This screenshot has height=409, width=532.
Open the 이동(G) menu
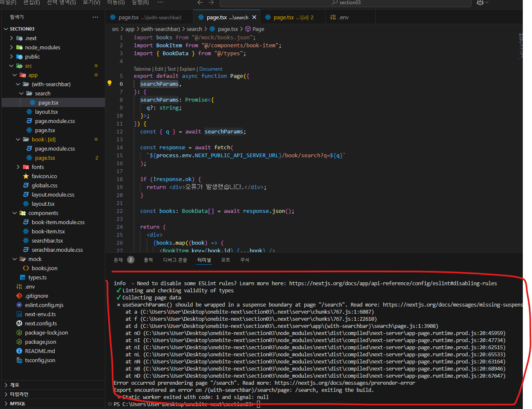pos(116,3)
